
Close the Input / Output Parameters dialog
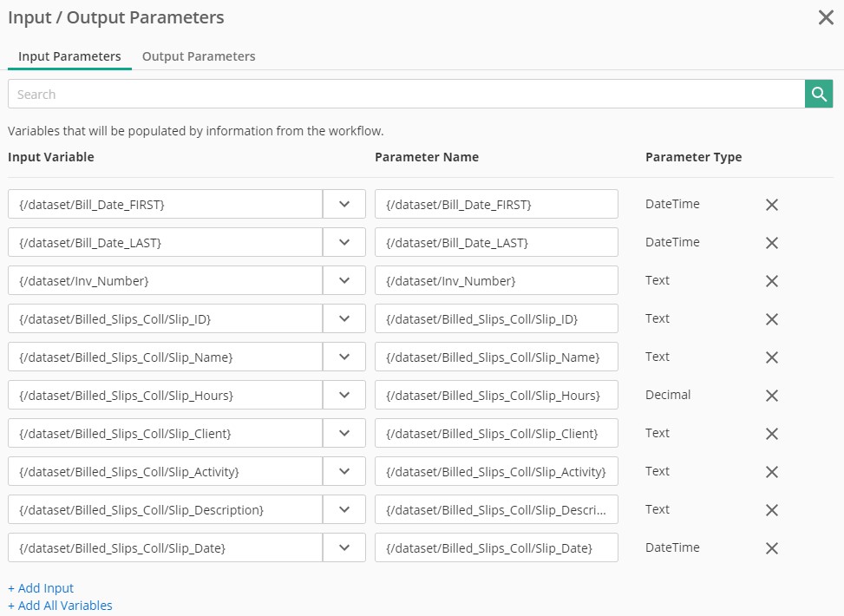826,17
